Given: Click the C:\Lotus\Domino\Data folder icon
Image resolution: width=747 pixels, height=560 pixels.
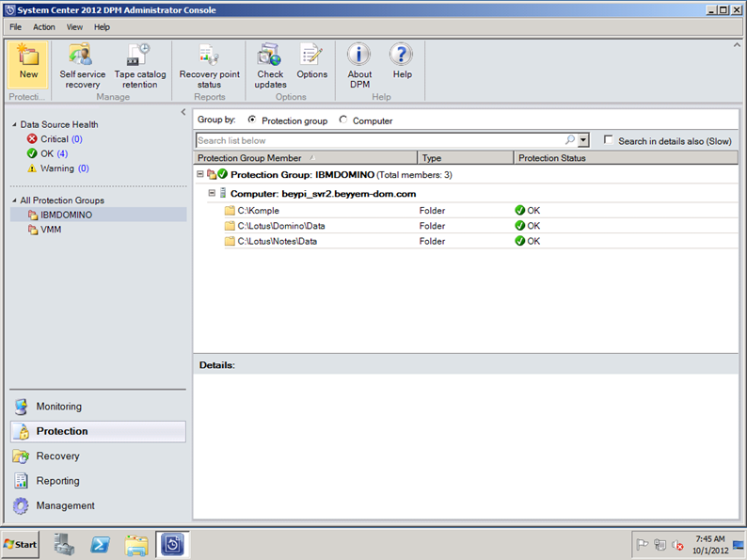Looking at the screenshot, I should tap(230, 226).
